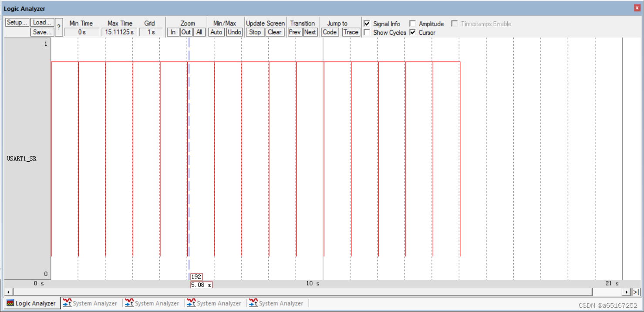Viewport: 644px width, 312px height.
Task: Close the Logic Analyzer window
Action: [x=637, y=8]
